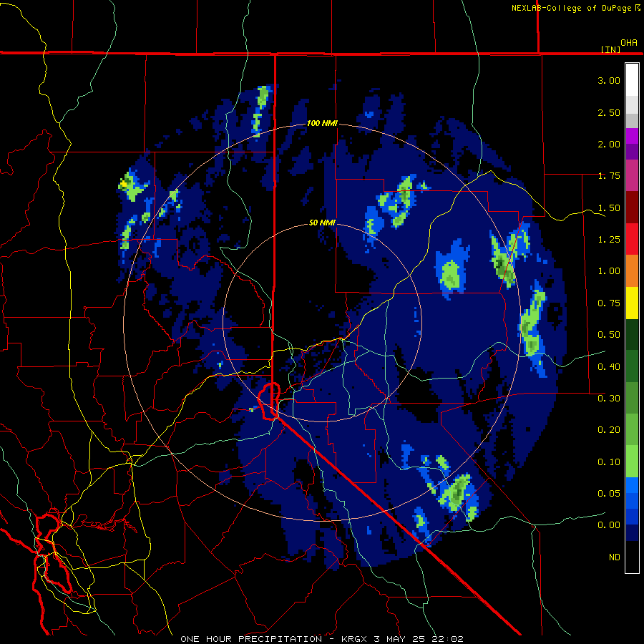
Task: Click the 2.00 legend value
Action: [609, 144]
